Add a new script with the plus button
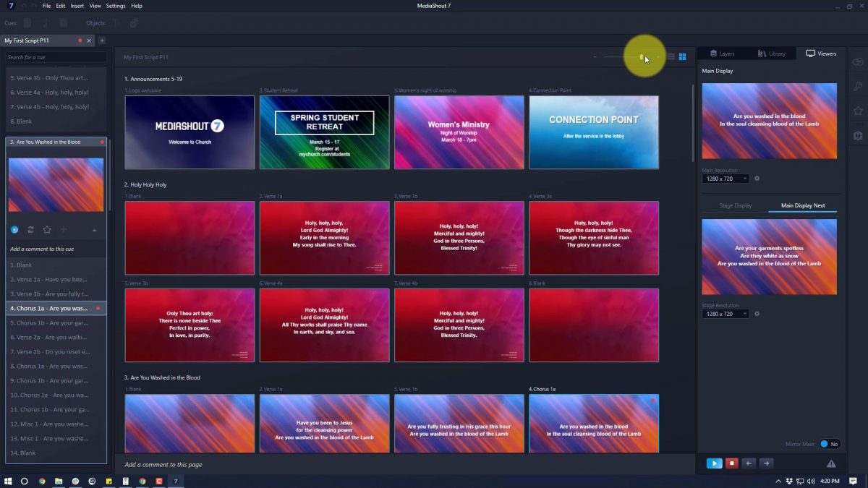 [102, 40]
